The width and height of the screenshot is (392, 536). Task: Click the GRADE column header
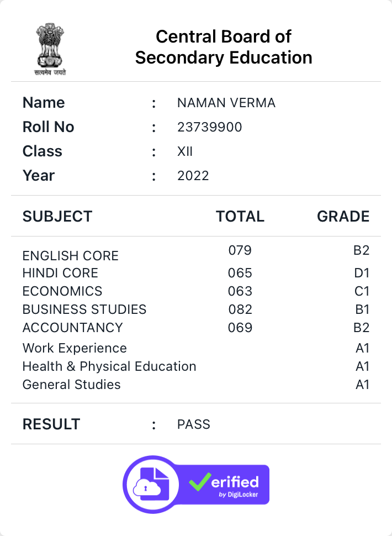pos(343,217)
